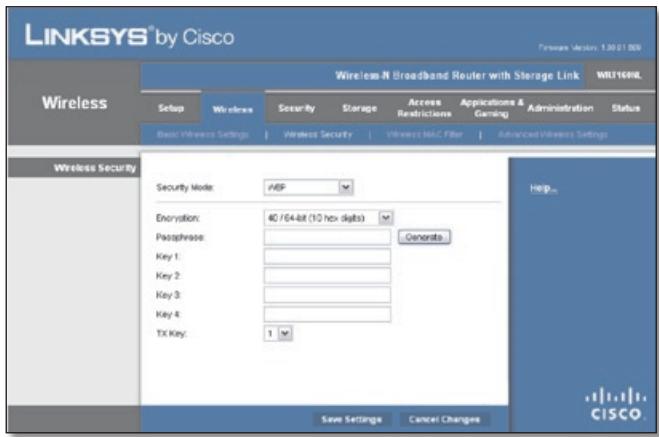Click the Generate button
This screenshot has height=437, width=659.
click(425, 237)
